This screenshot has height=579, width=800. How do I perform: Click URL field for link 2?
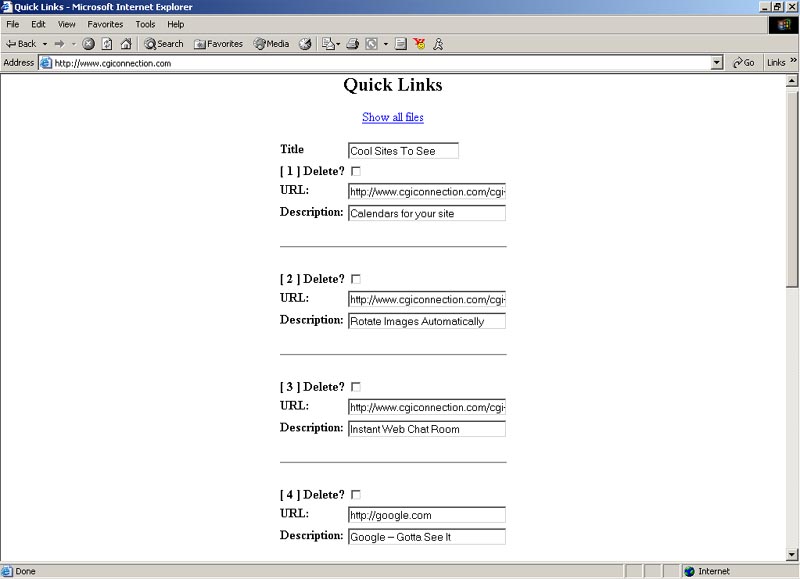[427, 299]
